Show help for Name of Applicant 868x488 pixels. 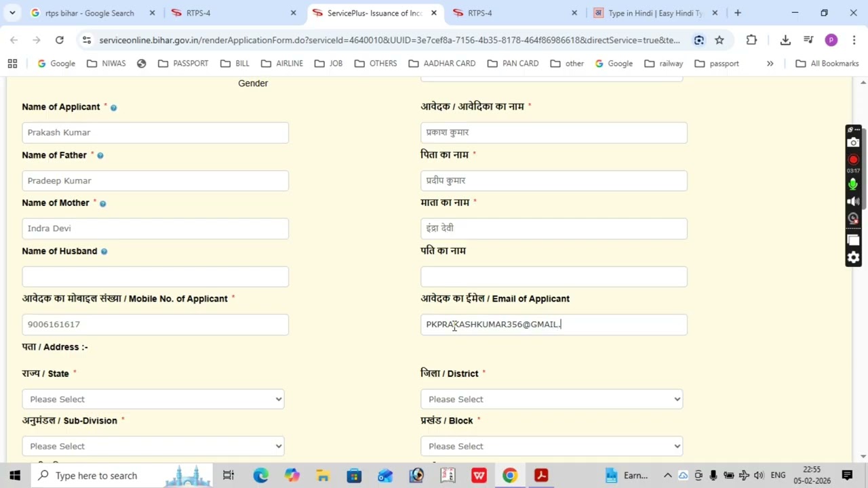click(x=113, y=107)
